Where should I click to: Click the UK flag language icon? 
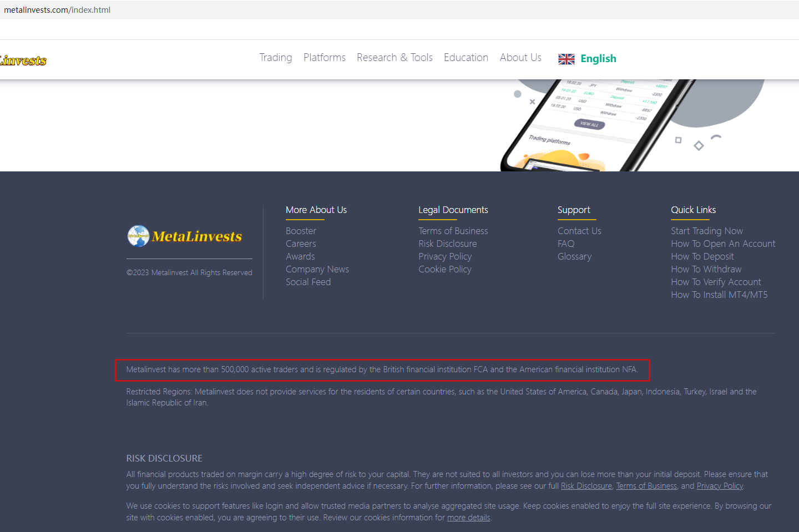567,59
